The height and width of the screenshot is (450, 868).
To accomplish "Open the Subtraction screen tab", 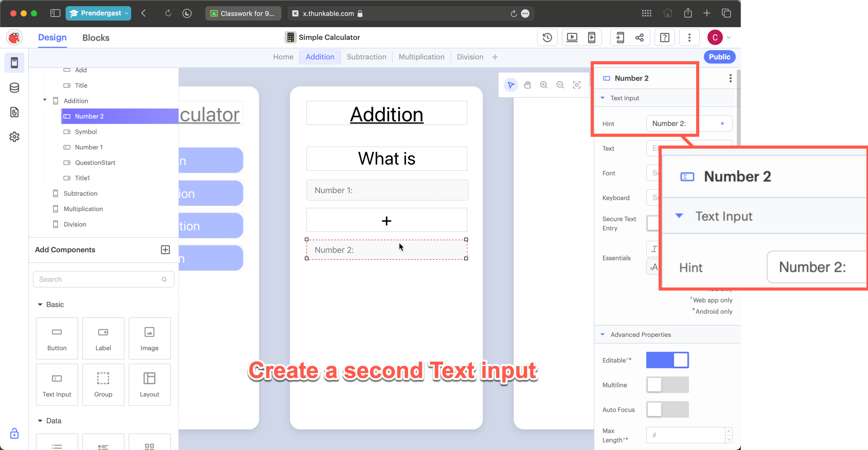I will (x=366, y=57).
